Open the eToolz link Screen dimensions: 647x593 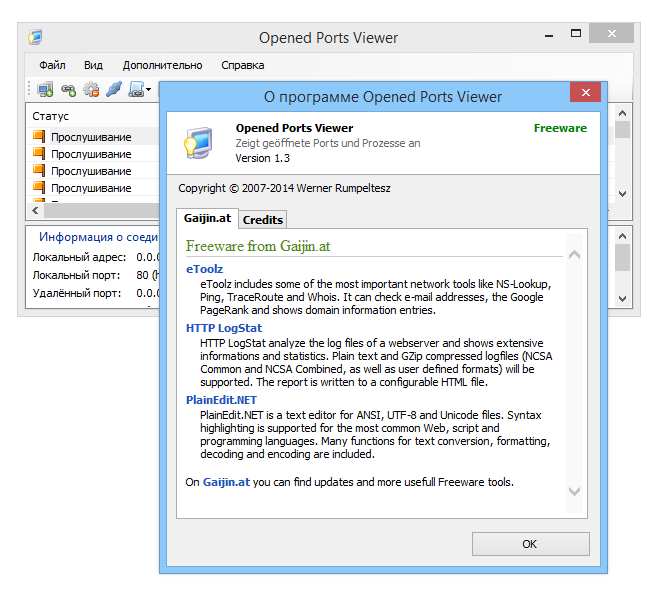click(x=204, y=269)
